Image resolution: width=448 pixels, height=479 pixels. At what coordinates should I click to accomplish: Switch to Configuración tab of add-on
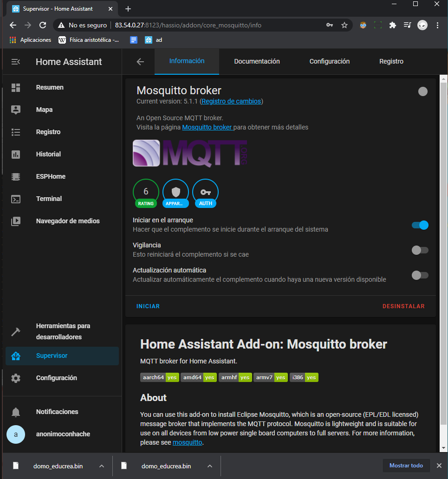click(x=330, y=61)
